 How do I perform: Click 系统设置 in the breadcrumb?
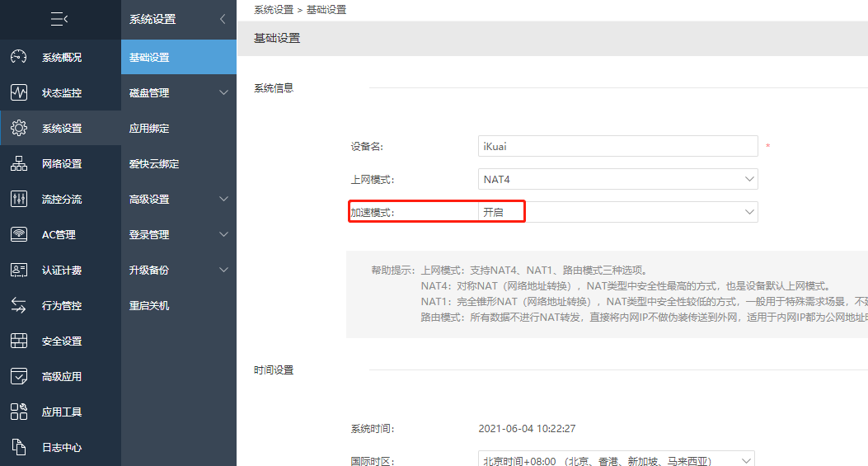tap(274, 10)
